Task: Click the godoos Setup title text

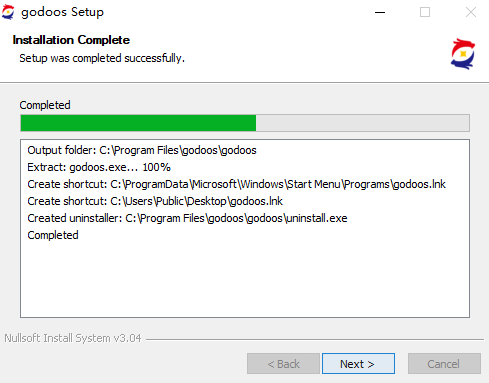Action: coord(62,12)
